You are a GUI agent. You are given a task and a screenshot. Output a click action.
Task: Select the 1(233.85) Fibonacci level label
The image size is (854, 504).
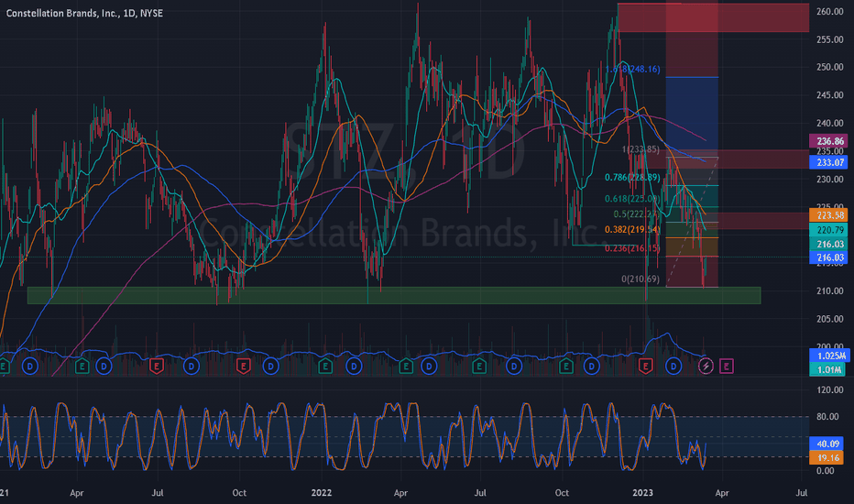pyautogui.click(x=640, y=149)
